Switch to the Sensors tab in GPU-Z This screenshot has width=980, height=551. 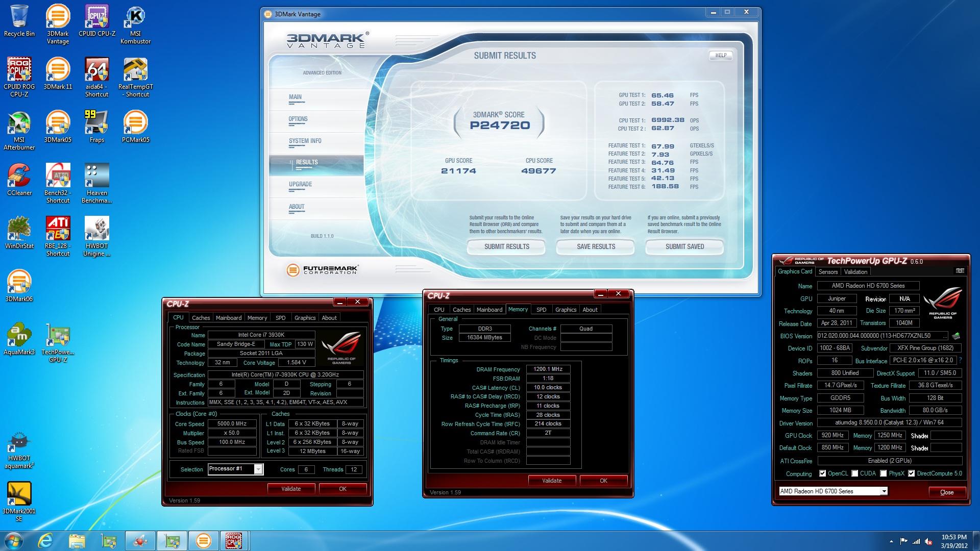coord(828,272)
